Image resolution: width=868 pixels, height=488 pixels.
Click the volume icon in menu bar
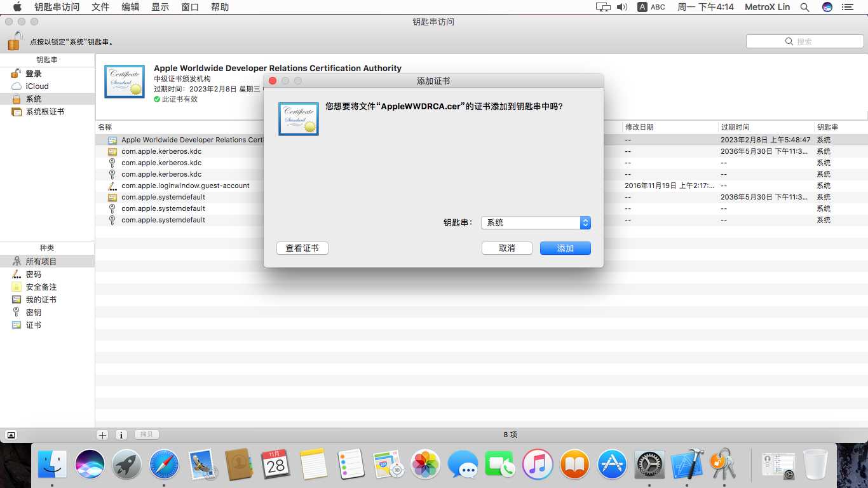(622, 7)
